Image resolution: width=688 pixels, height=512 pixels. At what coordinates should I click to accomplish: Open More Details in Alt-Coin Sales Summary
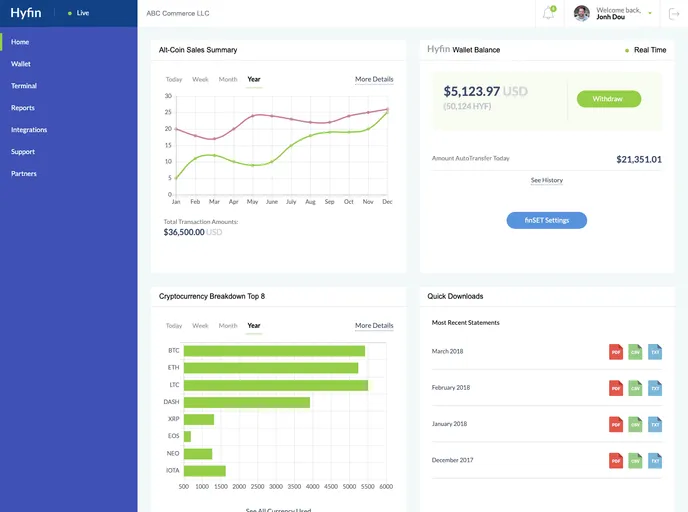tap(374, 79)
